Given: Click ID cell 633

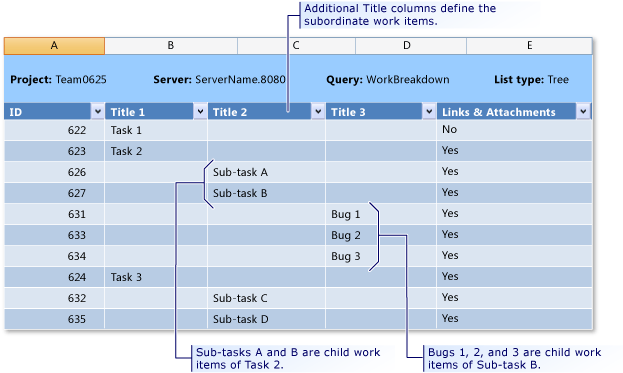Looking at the screenshot, I should tap(54, 235).
